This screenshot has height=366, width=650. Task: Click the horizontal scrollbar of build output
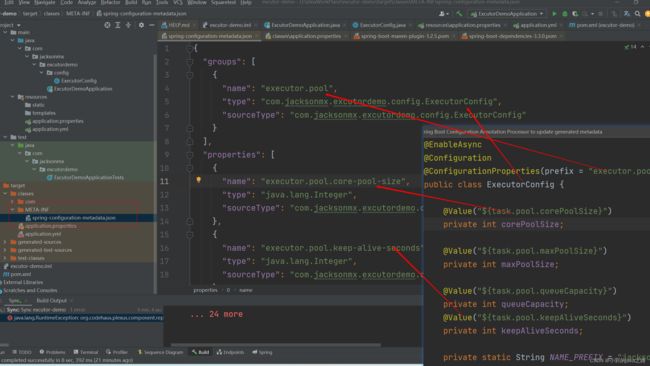pyautogui.click(x=276, y=344)
